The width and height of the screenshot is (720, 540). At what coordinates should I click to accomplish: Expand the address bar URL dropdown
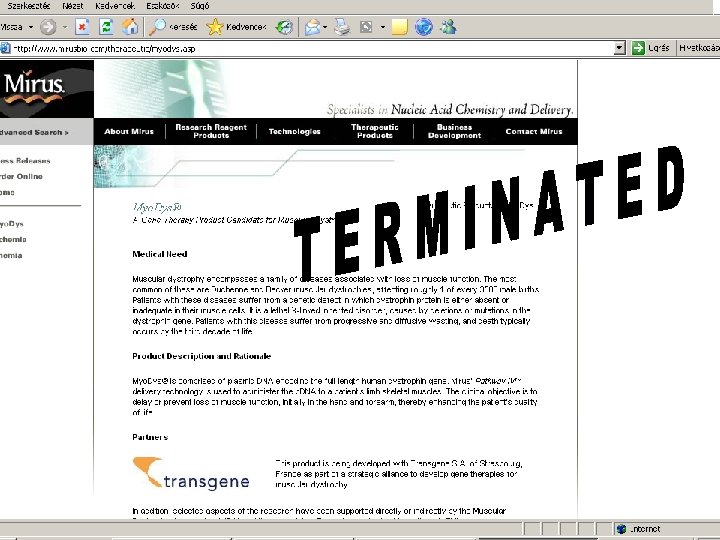[x=619, y=48]
